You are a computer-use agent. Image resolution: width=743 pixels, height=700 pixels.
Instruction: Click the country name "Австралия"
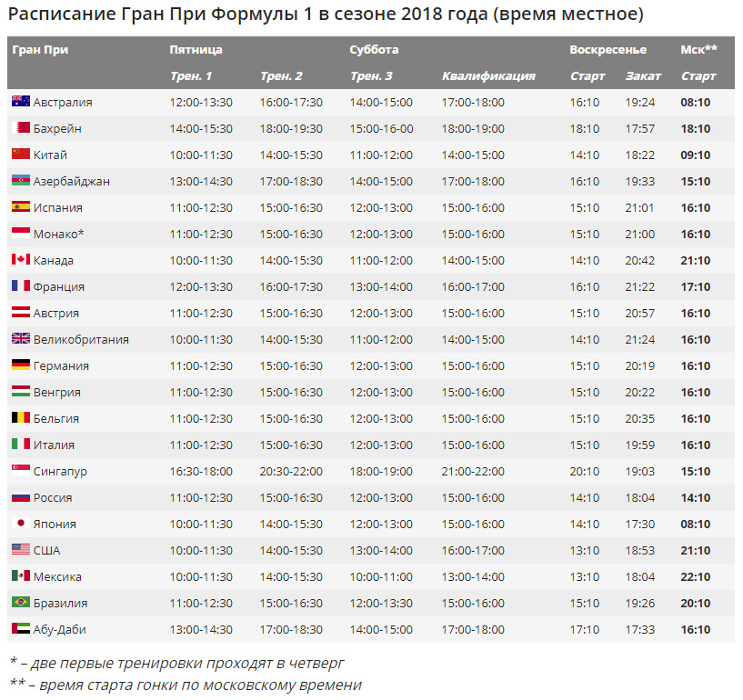pyautogui.click(x=63, y=103)
